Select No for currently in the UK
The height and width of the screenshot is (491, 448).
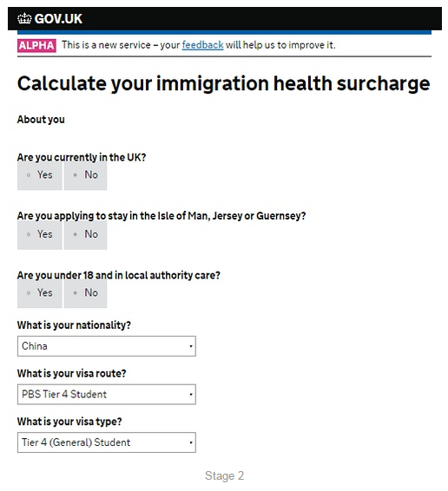85,175
